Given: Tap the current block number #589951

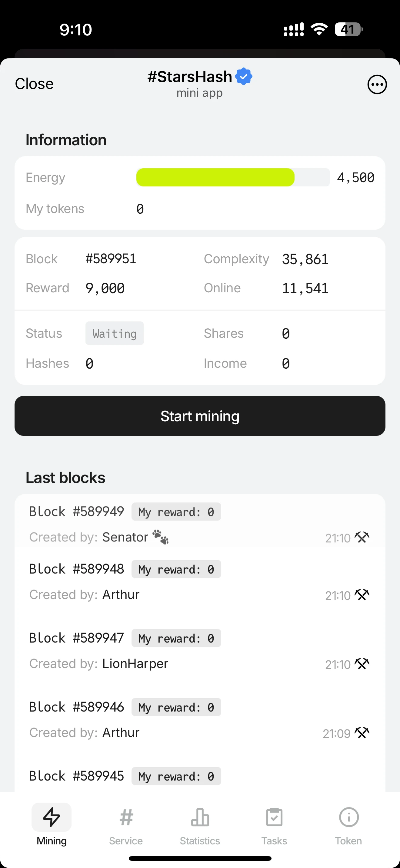Looking at the screenshot, I should 111,259.
